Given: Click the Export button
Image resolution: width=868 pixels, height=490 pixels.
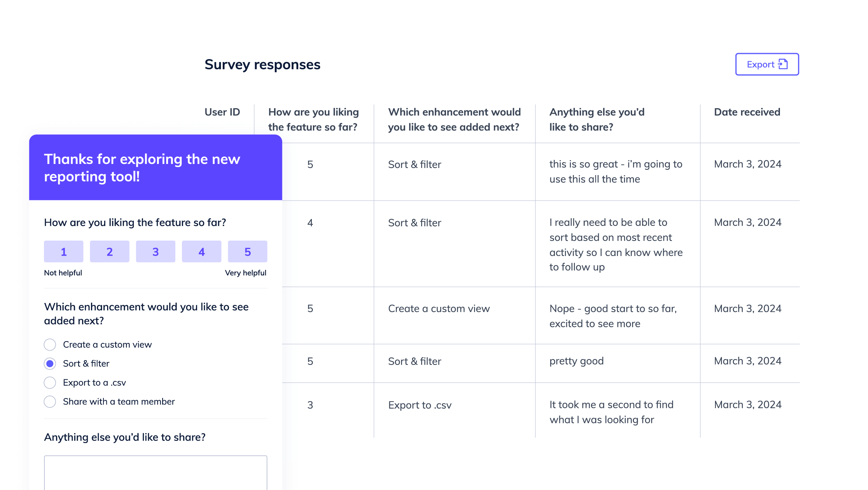Looking at the screenshot, I should (x=767, y=64).
